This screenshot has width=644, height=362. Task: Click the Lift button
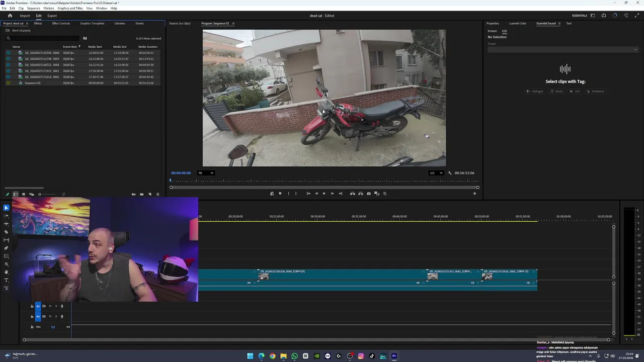tap(353, 194)
